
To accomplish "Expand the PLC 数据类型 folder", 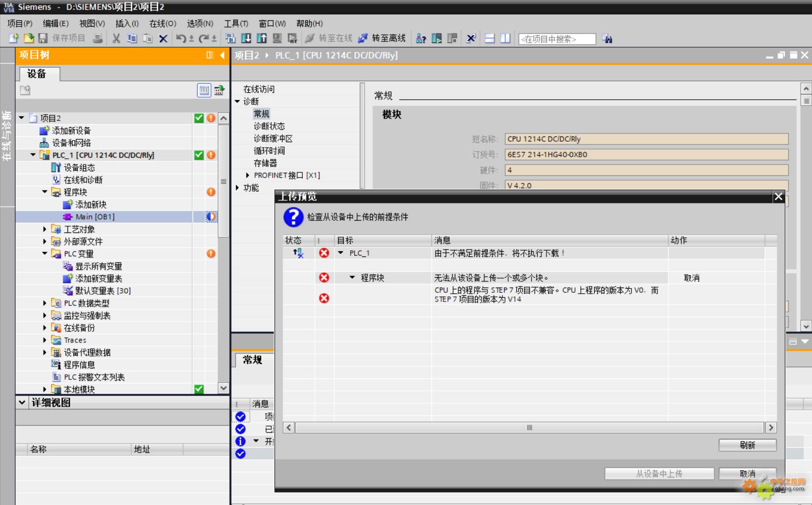I will pos(45,303).
